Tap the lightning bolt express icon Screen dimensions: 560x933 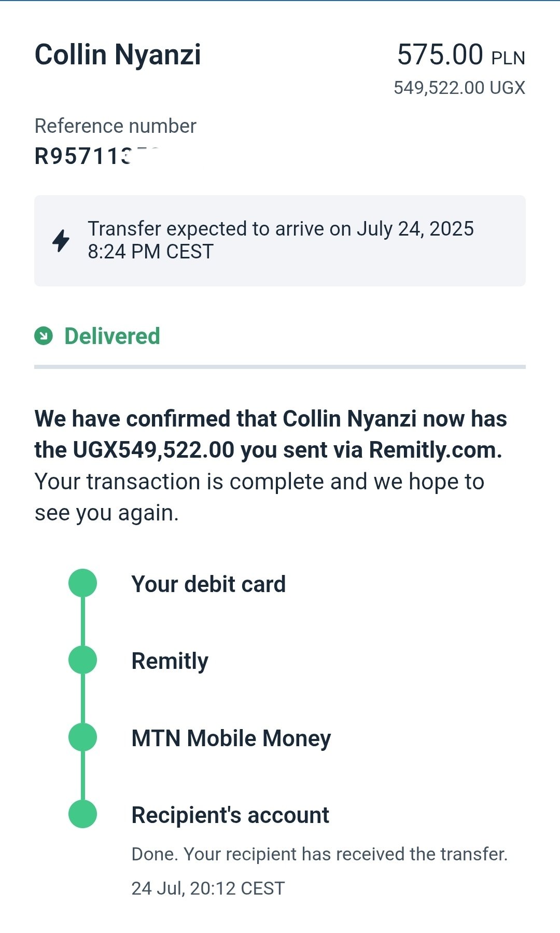click(61, 241)
